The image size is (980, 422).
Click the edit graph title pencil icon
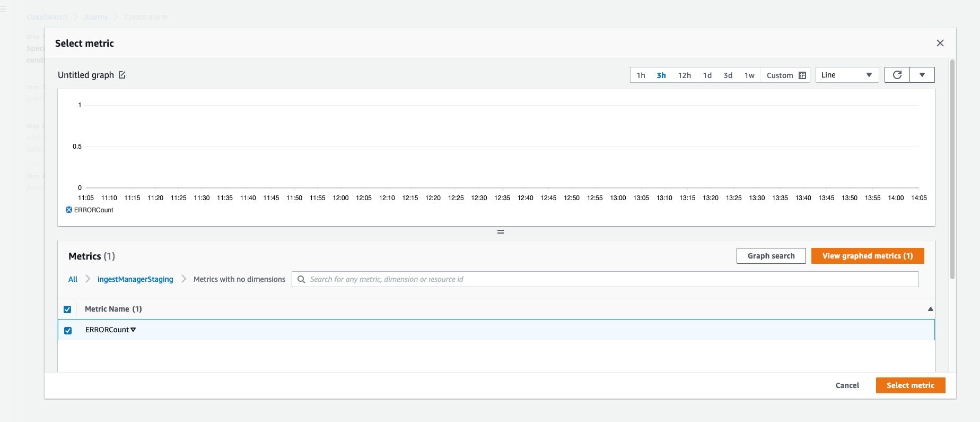(x=122, y=75)
